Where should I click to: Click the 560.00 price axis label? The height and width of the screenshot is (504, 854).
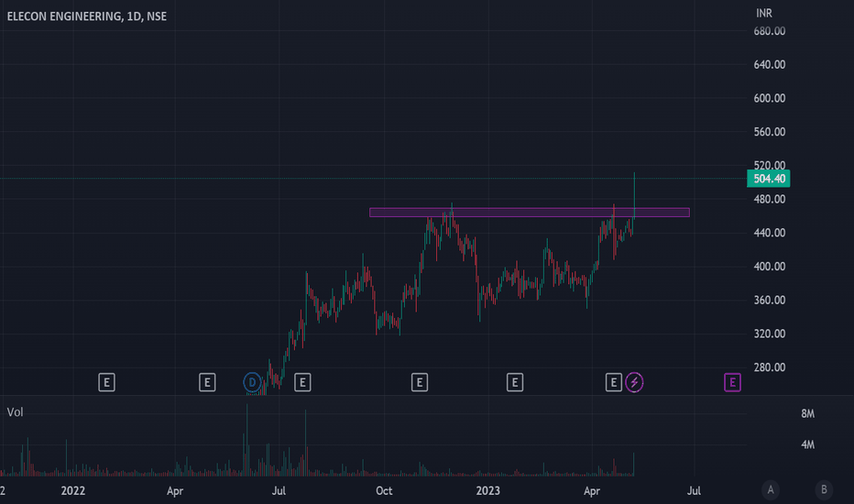pyautogui.click(x=770, y=132)
